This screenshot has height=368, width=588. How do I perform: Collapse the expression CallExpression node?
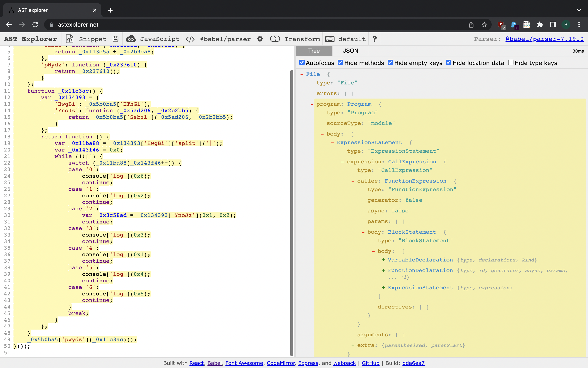click(343, 162)
